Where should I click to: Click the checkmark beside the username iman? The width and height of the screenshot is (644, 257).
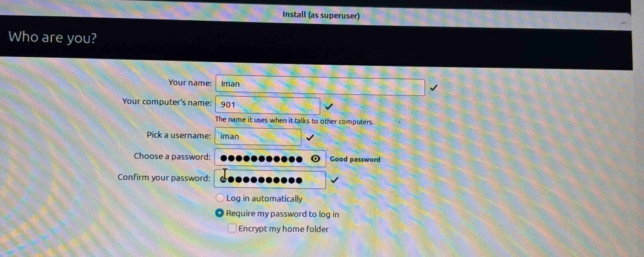point(309,137)
